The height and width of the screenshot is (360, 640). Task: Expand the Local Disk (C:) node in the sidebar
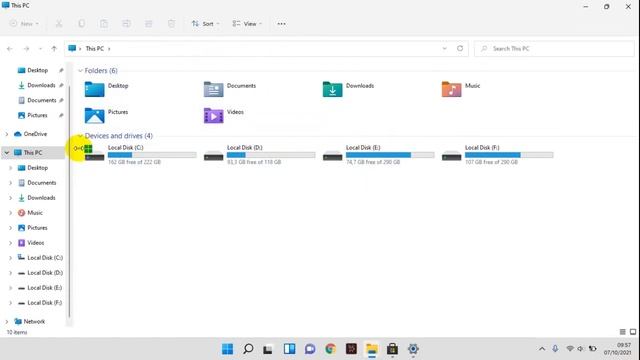pyautogui.click(x=11, y=258)
